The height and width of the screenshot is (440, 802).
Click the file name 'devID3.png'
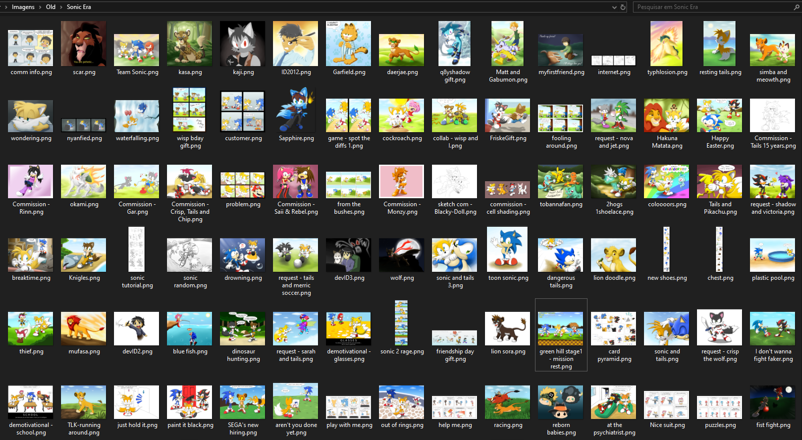pos(349,278)
